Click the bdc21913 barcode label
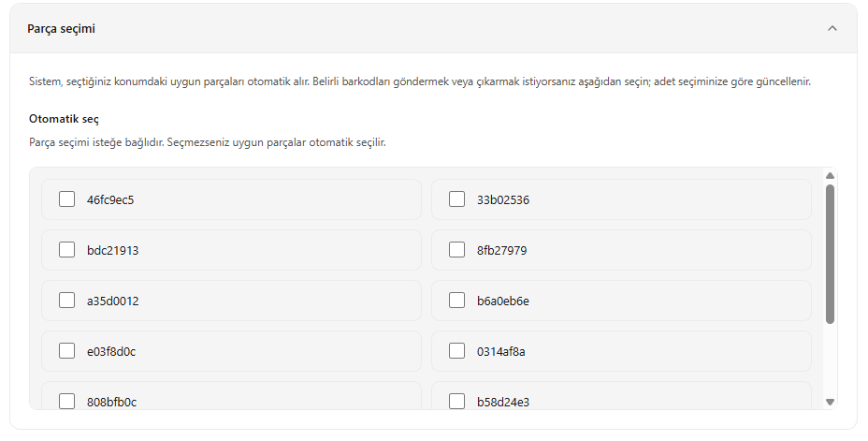 pos(112,250)
